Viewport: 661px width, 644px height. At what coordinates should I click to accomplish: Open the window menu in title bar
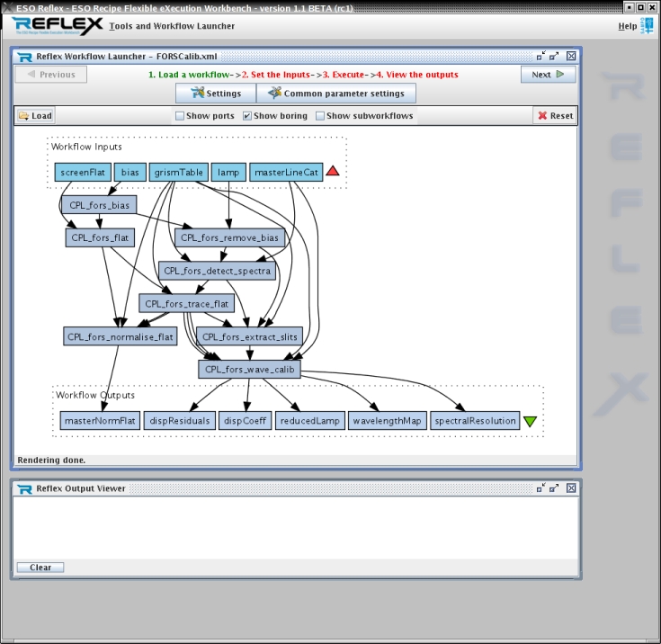[7, 7]
